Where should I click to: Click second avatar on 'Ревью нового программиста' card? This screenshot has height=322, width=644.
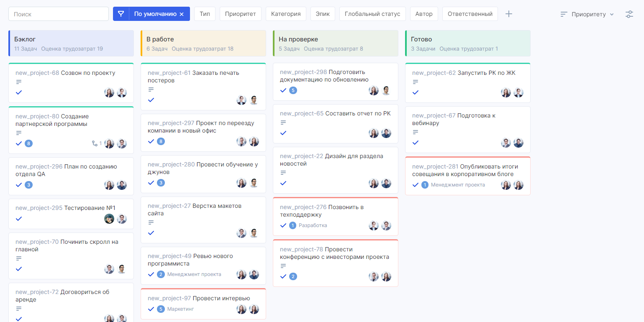coord(254,274)
